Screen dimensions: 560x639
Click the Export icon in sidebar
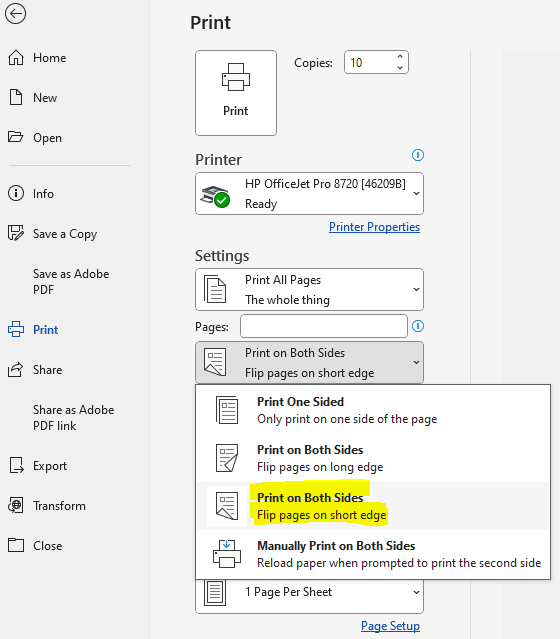(16, 465)
